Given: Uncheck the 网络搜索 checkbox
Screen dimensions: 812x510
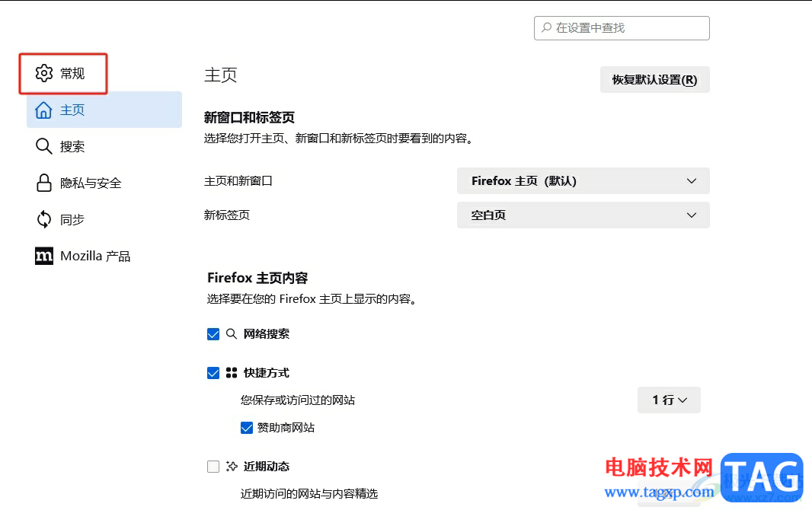Looking at the screenshot, I should coord(213,334).
